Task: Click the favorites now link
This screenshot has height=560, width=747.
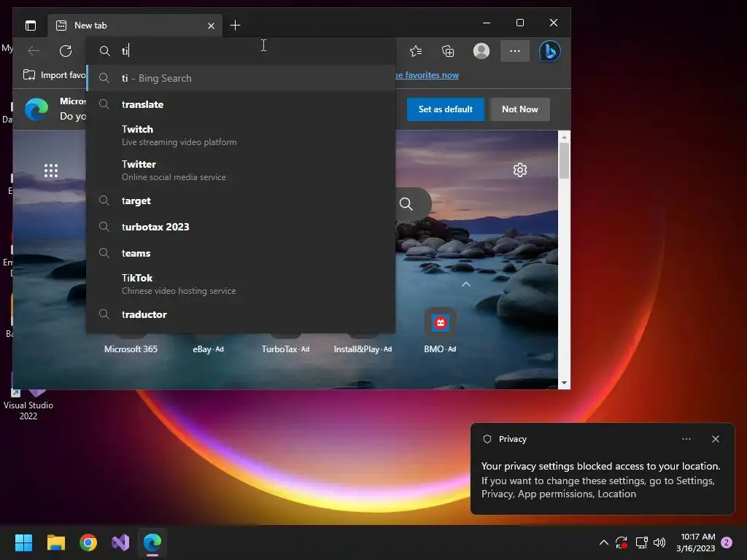Action: 427,75
